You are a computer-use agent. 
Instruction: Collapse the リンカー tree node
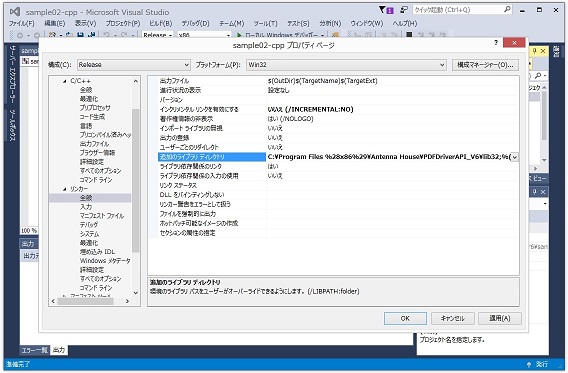[65, 189]
